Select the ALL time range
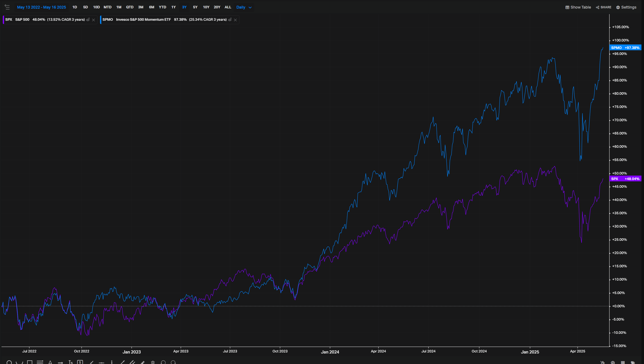This screenshot has width=644, height=364. 227,7
